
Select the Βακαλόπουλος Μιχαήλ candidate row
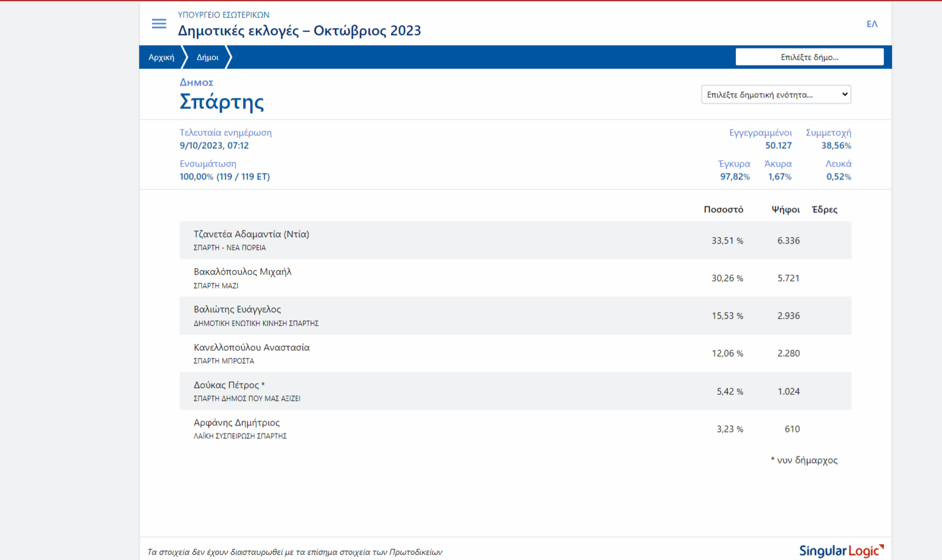[x=515, y=278]
